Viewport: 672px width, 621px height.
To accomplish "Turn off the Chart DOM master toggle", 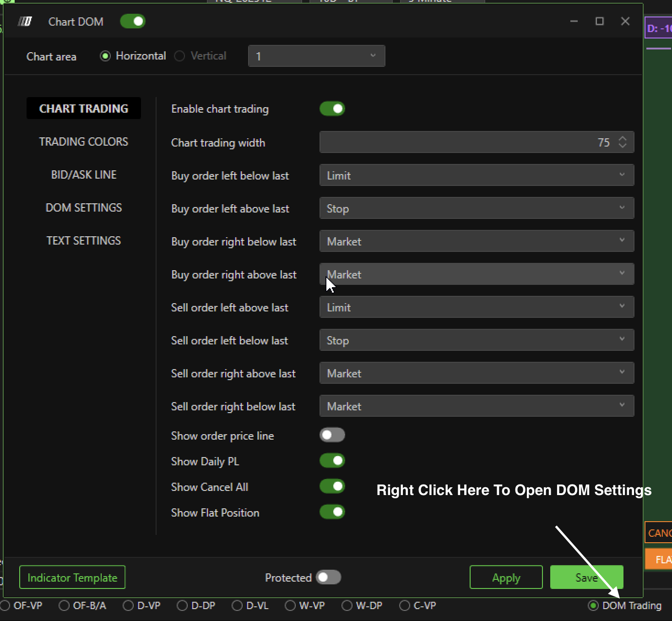I will (133, 22).
